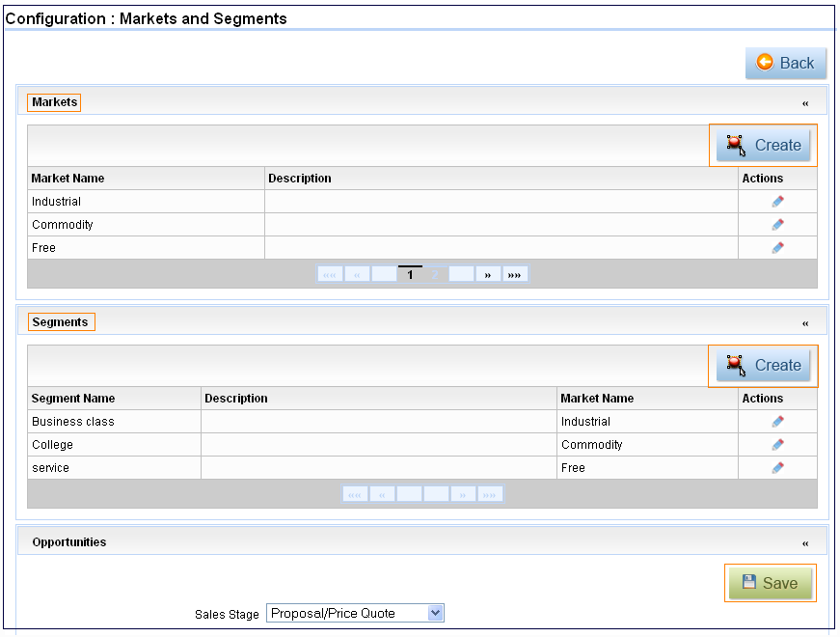The height and width of the screenshot is (637, 840).
Task: Select page 1 in Markets pagination
Action: pos(411,274)
